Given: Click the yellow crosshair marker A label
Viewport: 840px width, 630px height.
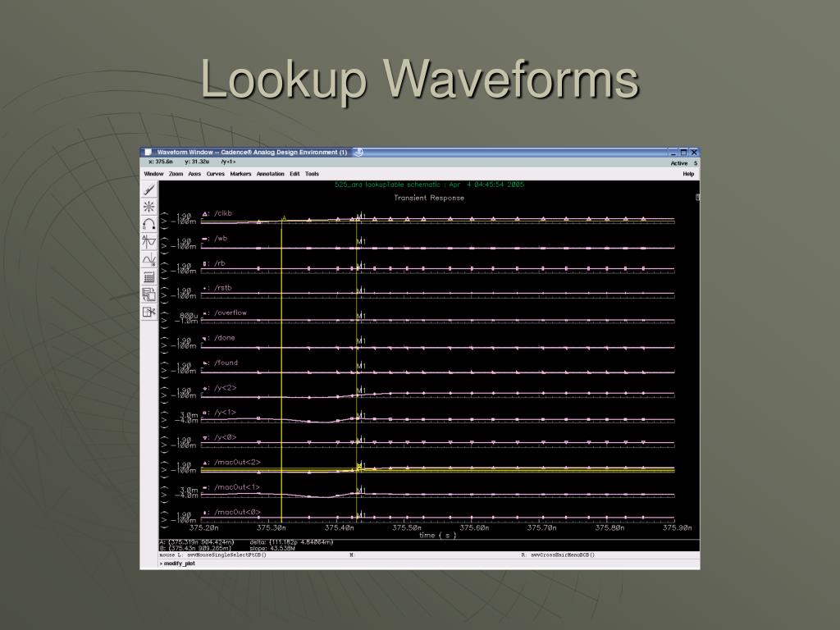Looking at the screenshot, I should (x=284, y=217).
